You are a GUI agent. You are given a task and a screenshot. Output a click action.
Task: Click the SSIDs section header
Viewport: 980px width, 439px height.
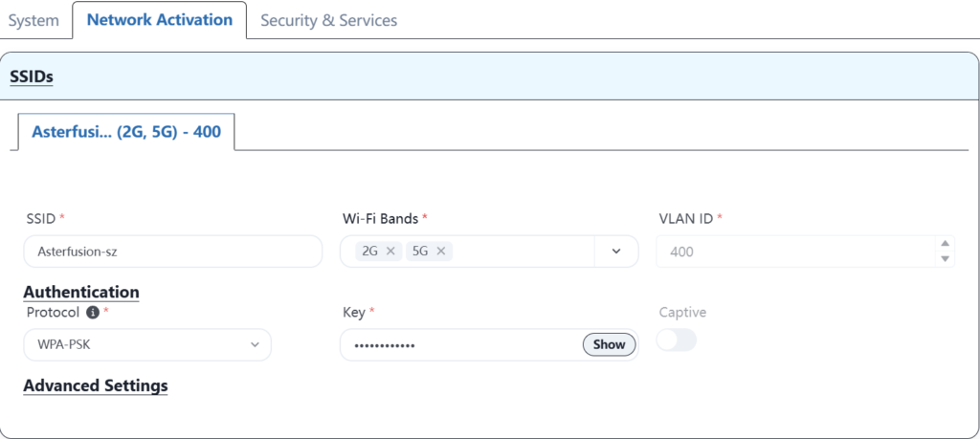(31, 76)
